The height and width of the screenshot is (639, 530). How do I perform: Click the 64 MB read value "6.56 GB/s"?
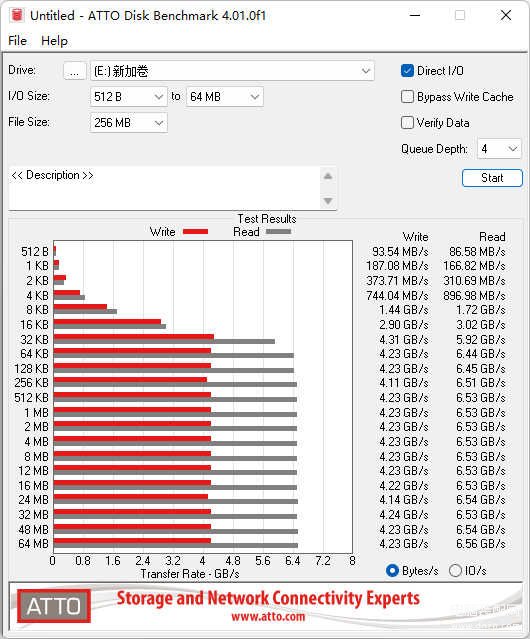point(481,544)
